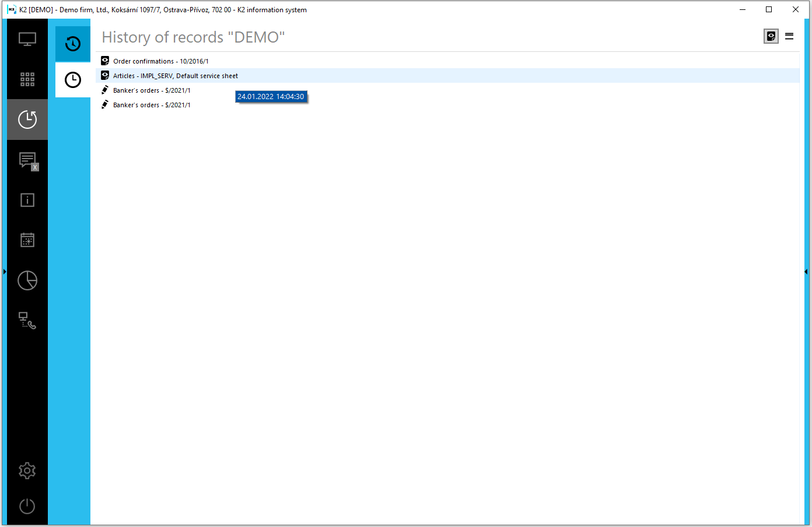This screenshot has height=527, width=812.
Task: Open the information icon in sidebar
Action: tap(27, 200)
